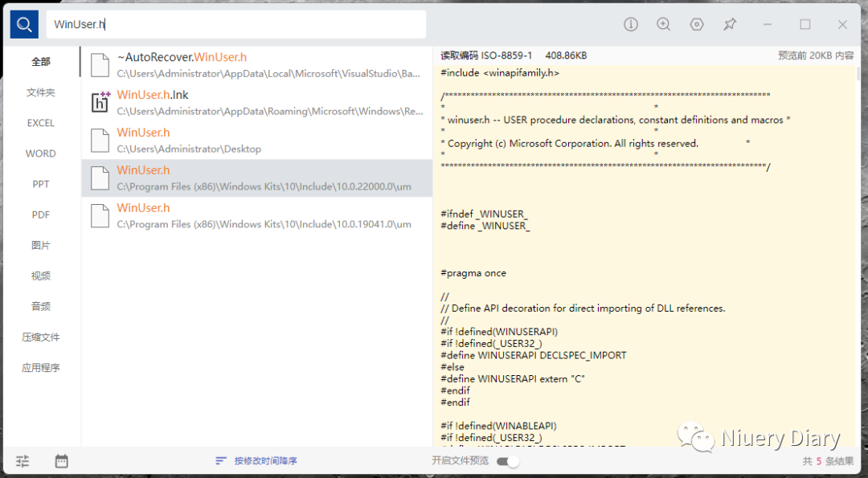The height and width of the screenshot is (478, 868).
Task: Open the date filter calendar icon
Action: pyautogui.click(x=61, y=460)
